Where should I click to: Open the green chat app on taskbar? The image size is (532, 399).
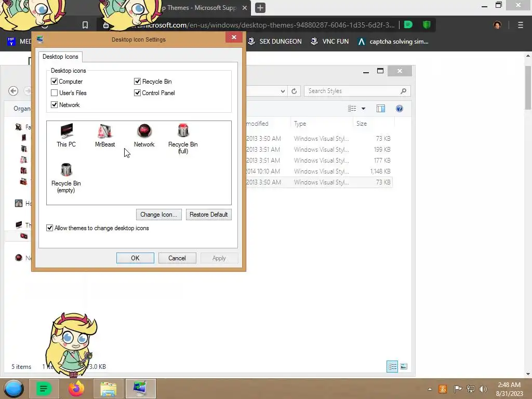tap(44, 389)
